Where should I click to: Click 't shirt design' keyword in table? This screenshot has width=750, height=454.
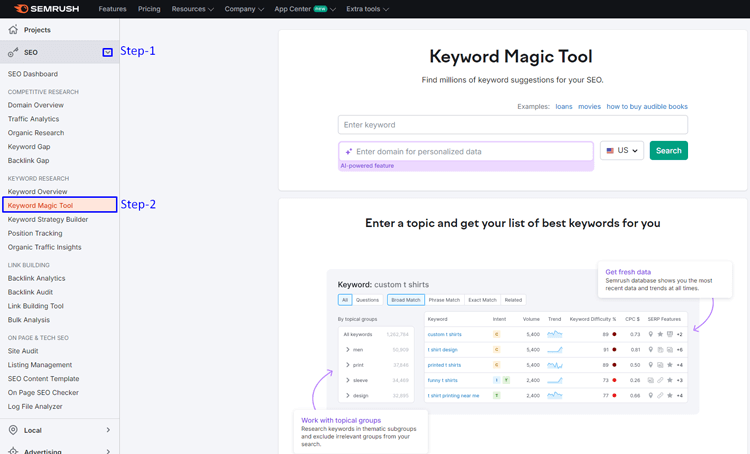point(442,350)
